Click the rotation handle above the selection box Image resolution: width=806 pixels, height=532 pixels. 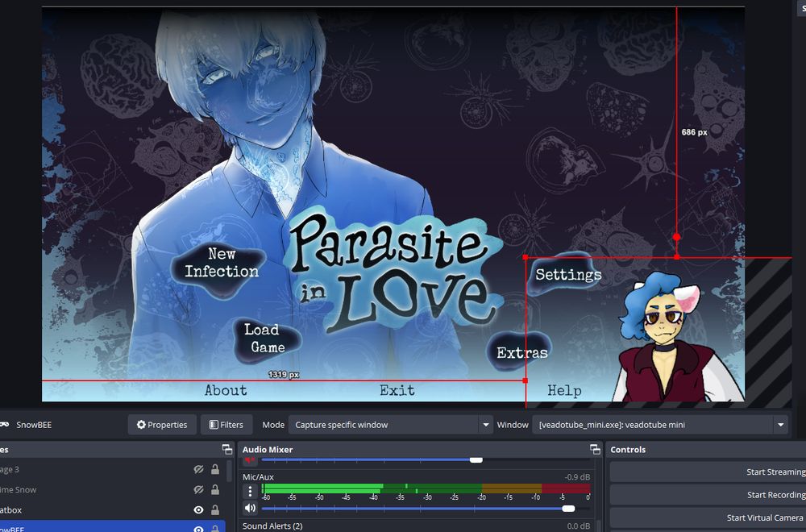[676, 237]
